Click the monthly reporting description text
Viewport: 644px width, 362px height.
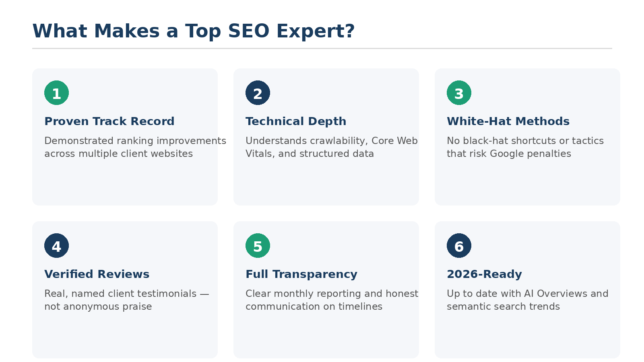332,300
